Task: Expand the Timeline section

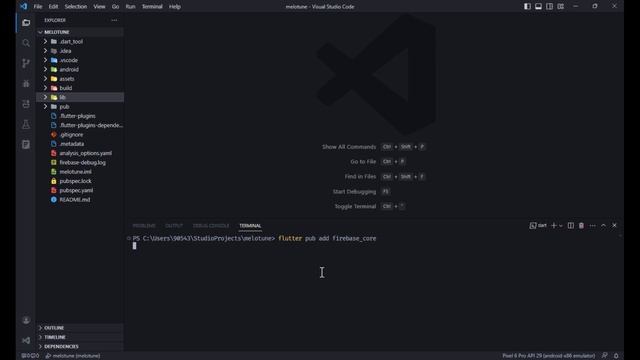Action: (80, 337)
